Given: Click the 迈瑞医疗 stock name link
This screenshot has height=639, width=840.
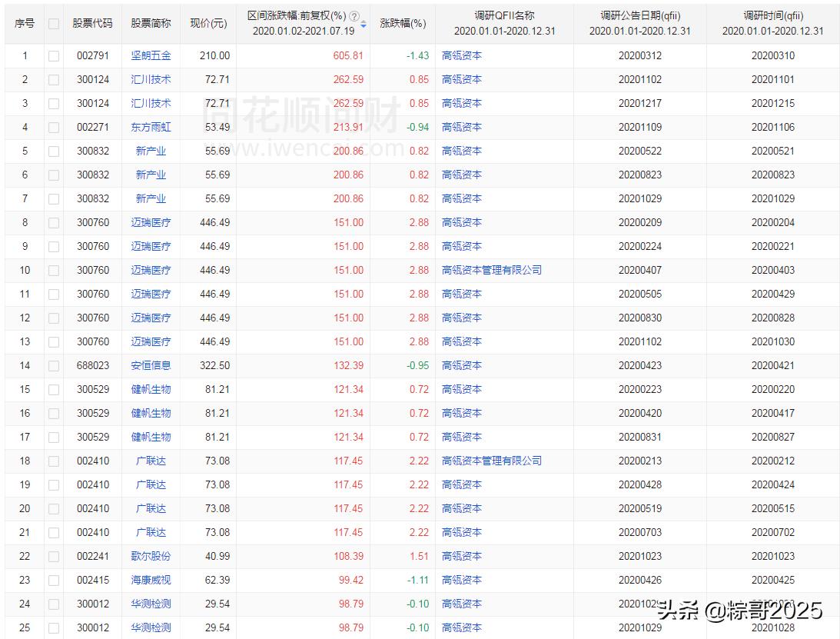Looking at the screenshot, I should click(151, 222).
